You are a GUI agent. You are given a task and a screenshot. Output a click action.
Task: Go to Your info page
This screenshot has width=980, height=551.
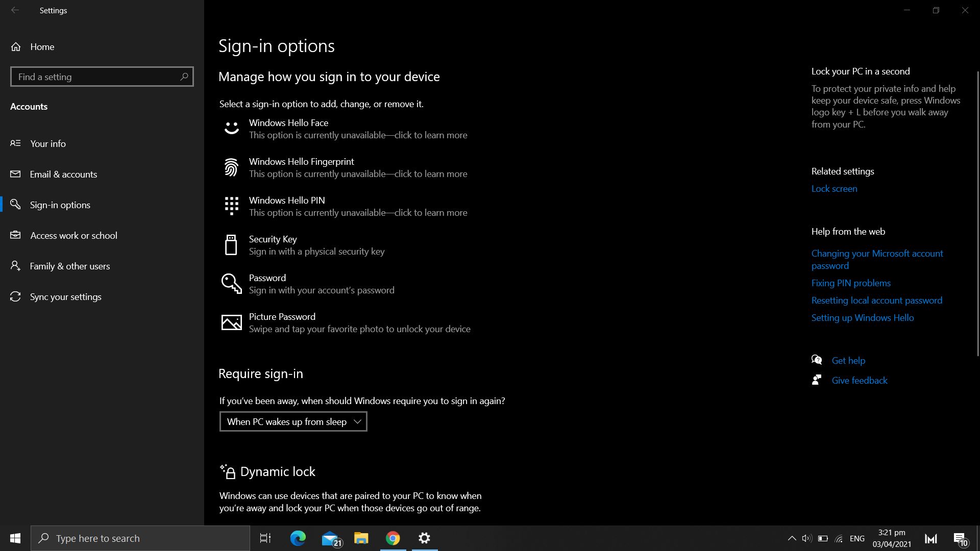[48, 143]
